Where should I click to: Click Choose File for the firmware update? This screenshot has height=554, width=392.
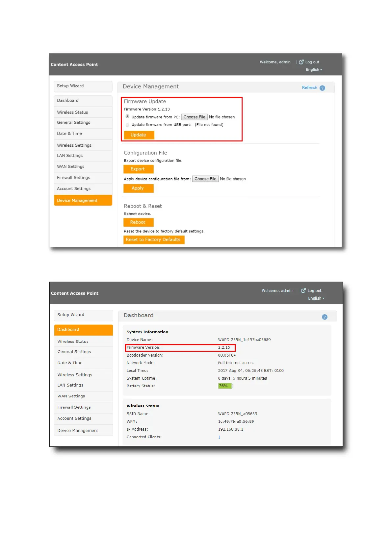(x=195, y=117)
